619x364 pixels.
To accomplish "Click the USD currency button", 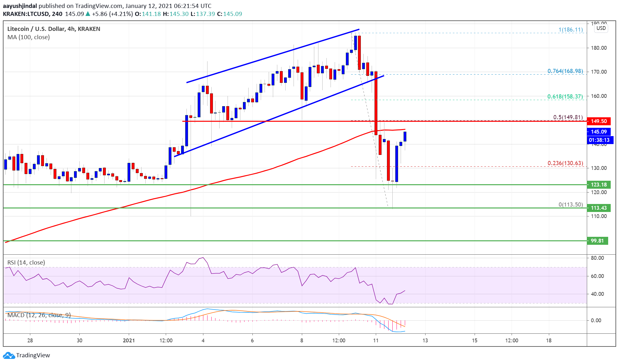I will coord(601,28).
